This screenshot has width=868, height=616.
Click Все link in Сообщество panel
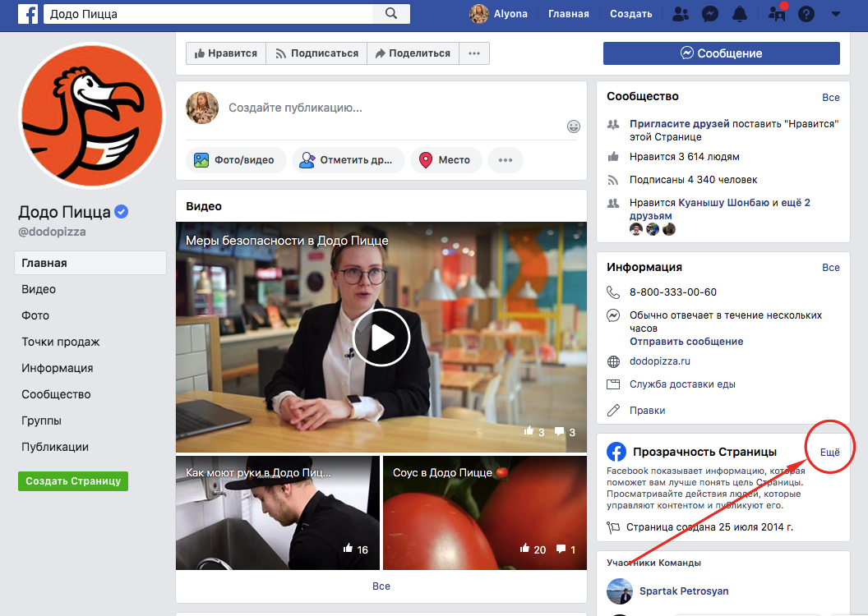tap(830, 97)
